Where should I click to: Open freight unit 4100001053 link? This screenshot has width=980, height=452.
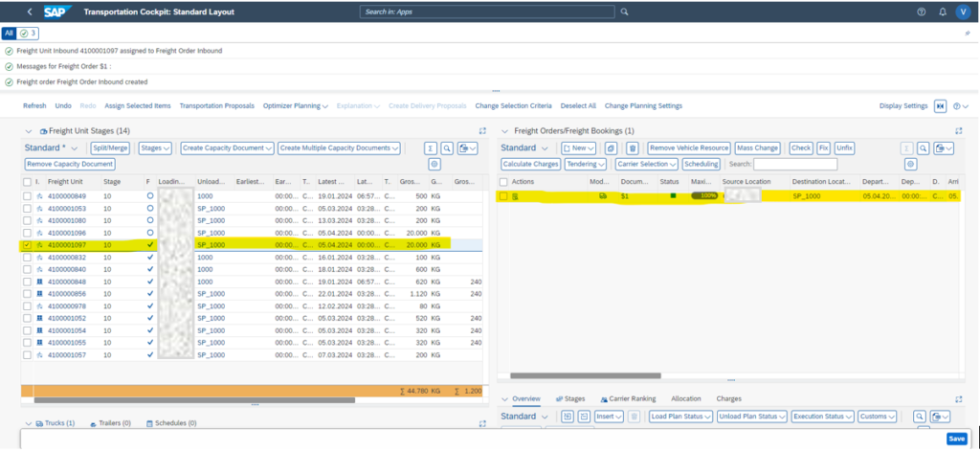pyautogui.click(x=66, y=208)
